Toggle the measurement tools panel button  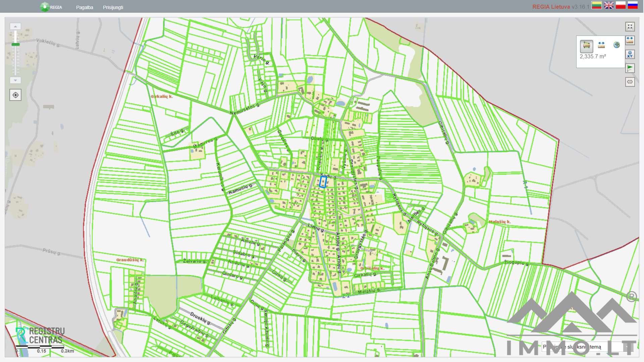click(630, 40)
